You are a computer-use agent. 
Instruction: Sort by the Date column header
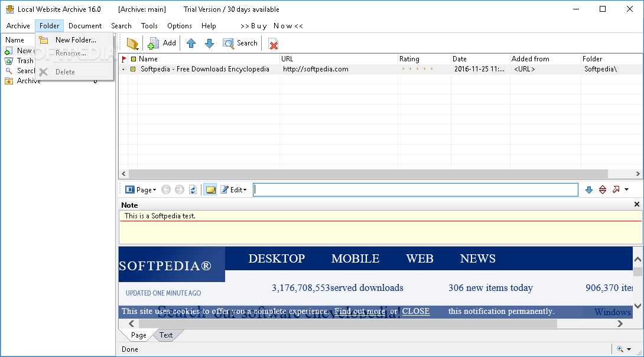point(480,58)
